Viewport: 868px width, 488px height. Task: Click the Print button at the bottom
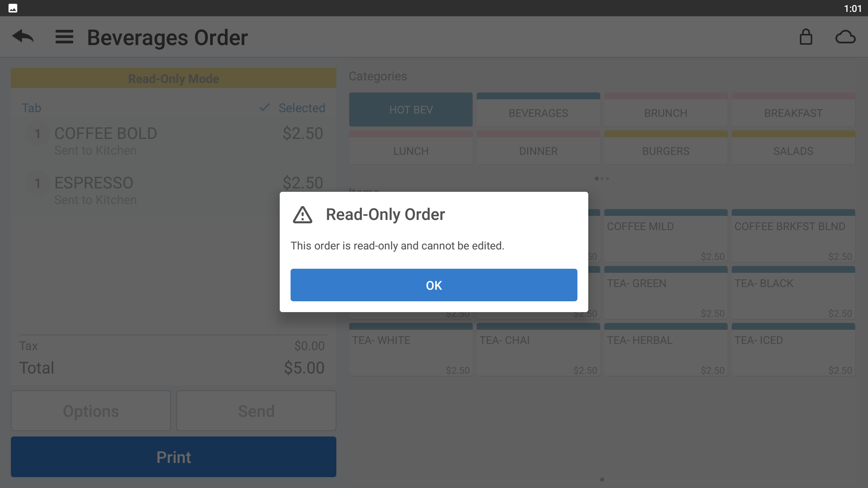click(174, 457)
